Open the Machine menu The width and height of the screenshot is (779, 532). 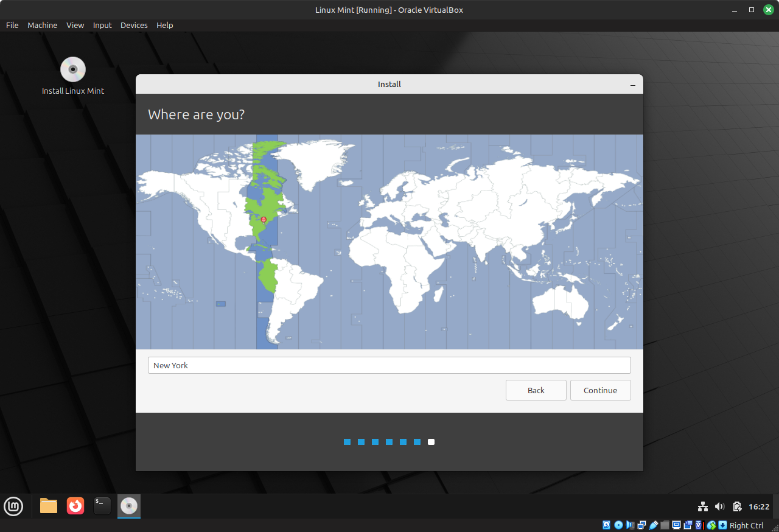pos(43,25)
